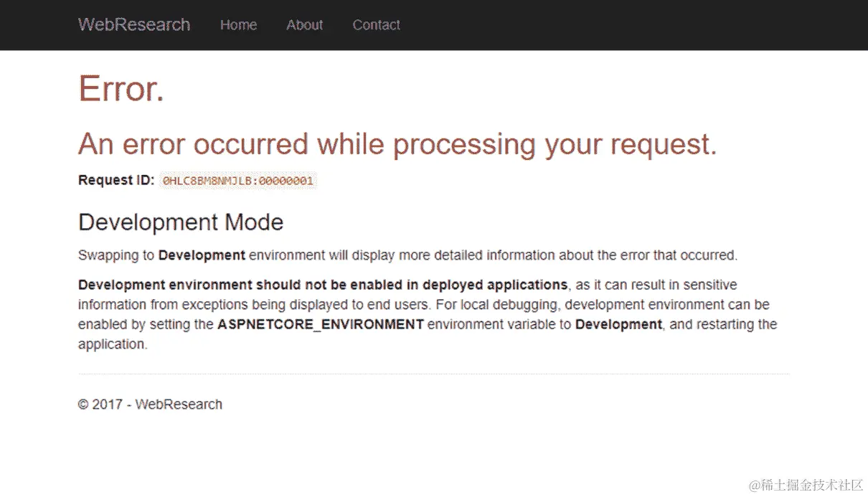Open the WebResearch brand link

134,24
